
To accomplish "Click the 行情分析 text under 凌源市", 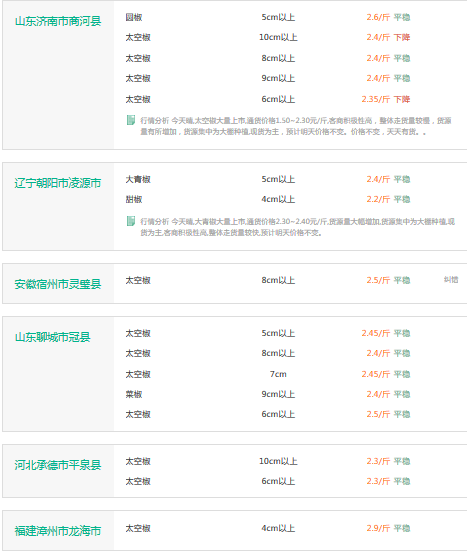I will click(155, 222).
